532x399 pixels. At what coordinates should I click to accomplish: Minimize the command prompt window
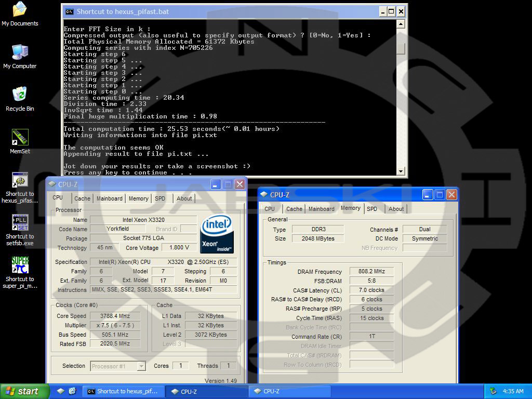coord(383,11)
